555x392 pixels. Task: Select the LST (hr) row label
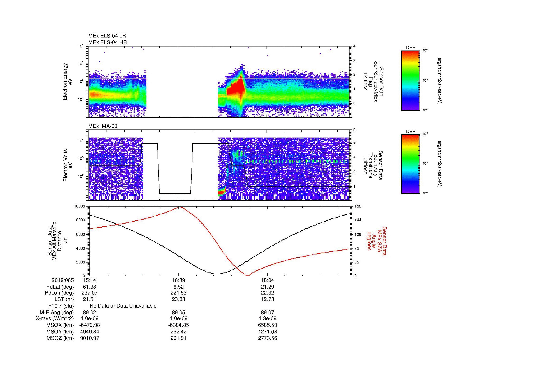pyautogui.click(x=64, y=299)
